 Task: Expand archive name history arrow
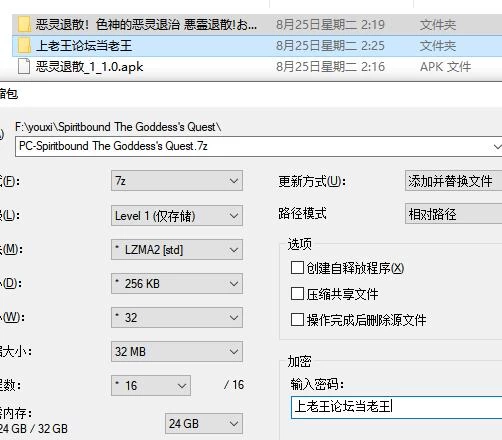(x=497, y=146)
